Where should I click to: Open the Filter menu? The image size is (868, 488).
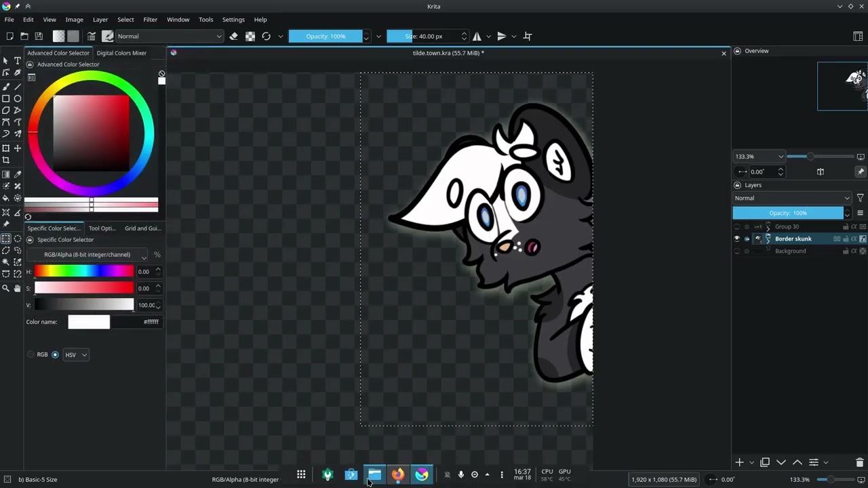pos(151,20)
